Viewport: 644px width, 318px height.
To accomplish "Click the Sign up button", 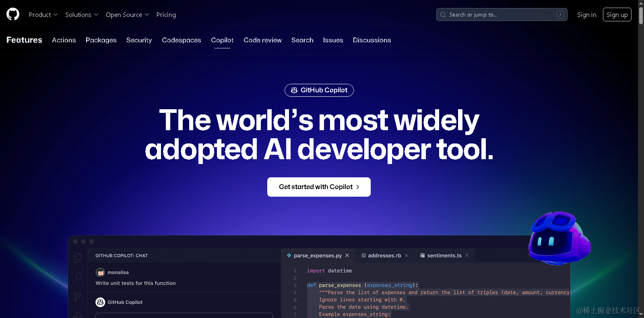I will click(x=617, y=15).
